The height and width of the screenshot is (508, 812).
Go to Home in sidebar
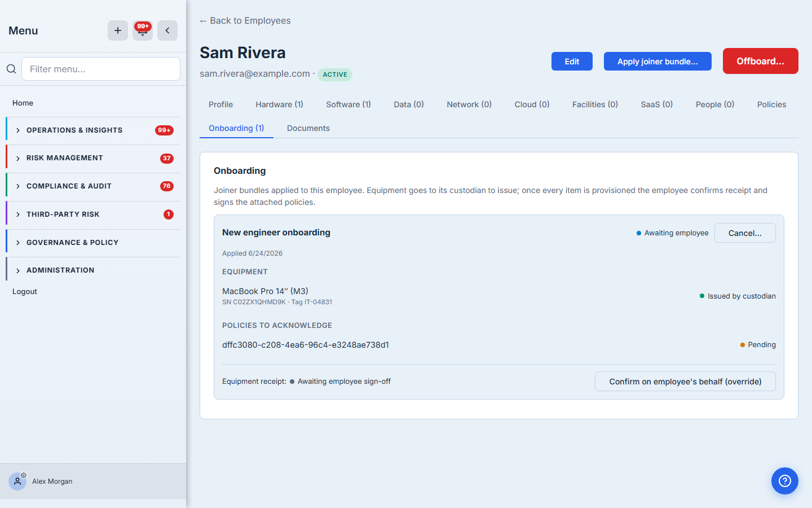23,103
